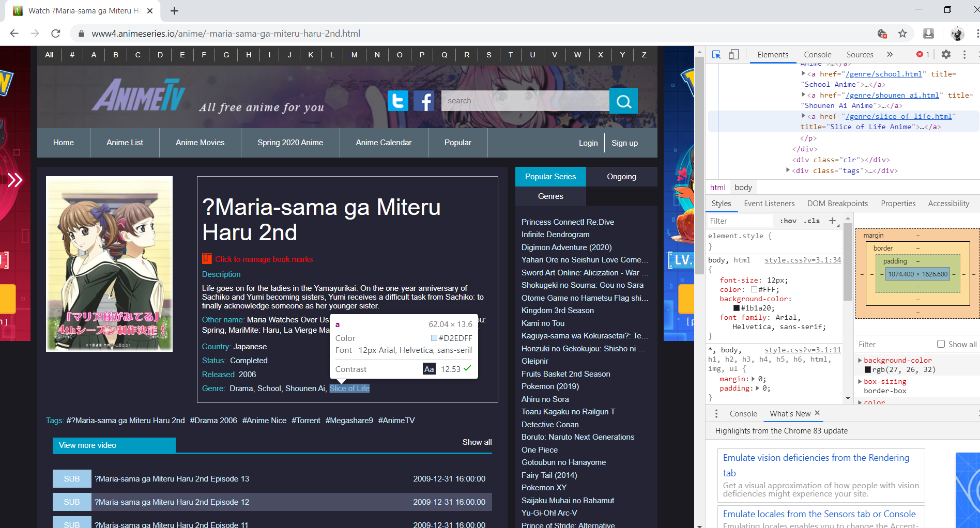Add new style rule plus icon
The width and height of the screenshot is (980, 528).
[x=832, y=221]
